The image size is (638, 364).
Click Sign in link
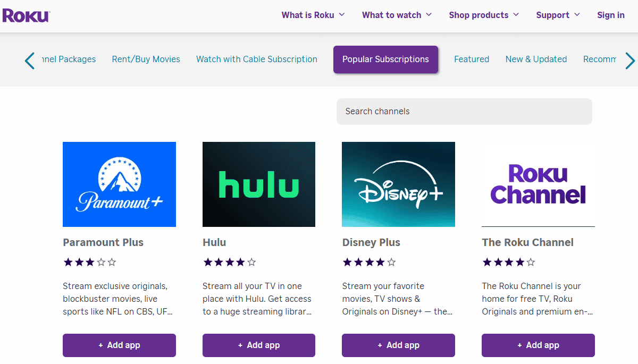coord(611,15)
